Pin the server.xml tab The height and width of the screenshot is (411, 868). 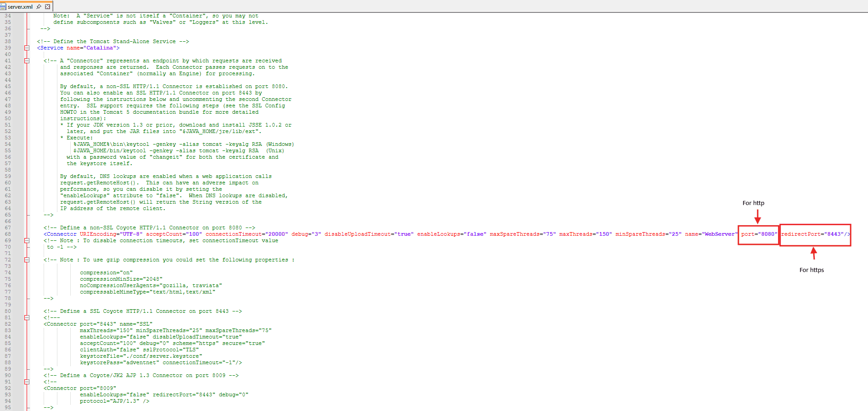coord(39,7)
